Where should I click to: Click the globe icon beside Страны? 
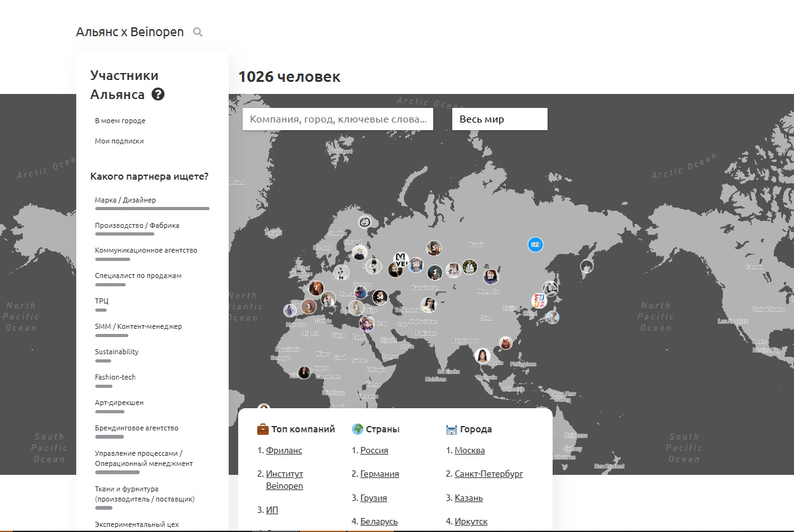(x=358, y=429)
